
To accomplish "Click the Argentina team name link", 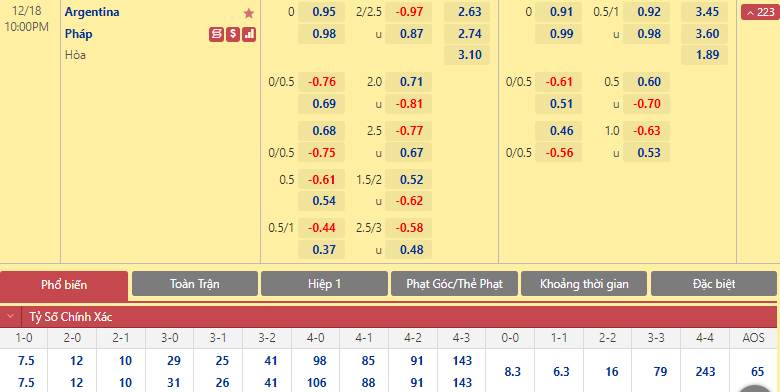I will pos(92,12).
